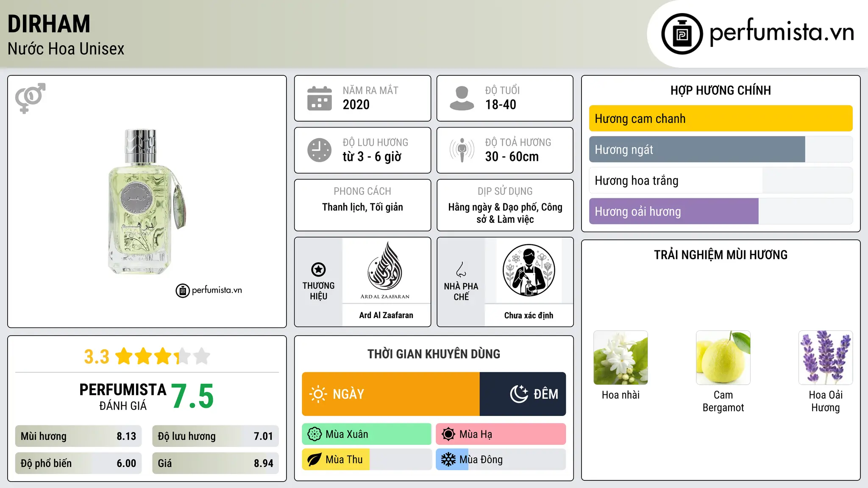Click the DIRHAM product title
868x488 pixels.
tap(49, 24)
